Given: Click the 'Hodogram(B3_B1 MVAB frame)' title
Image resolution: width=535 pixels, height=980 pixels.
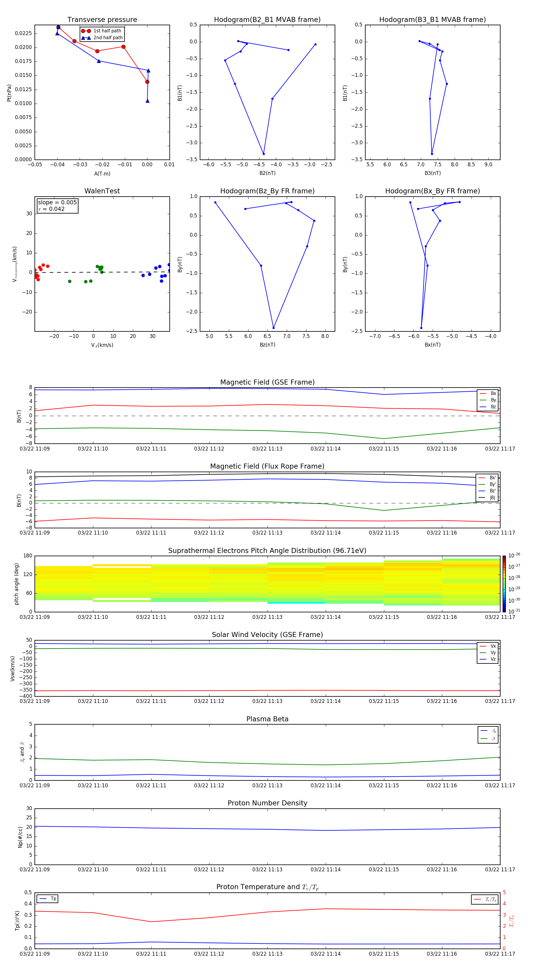Looking at the screenshot, I should [432, 20].
